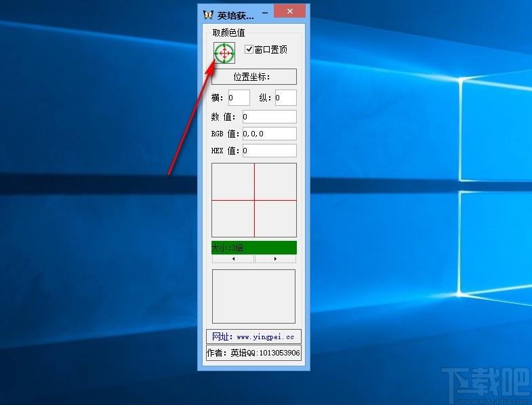Click the 英培获... window title text
The image size is (532, 405).
click(x=235, y=16)
